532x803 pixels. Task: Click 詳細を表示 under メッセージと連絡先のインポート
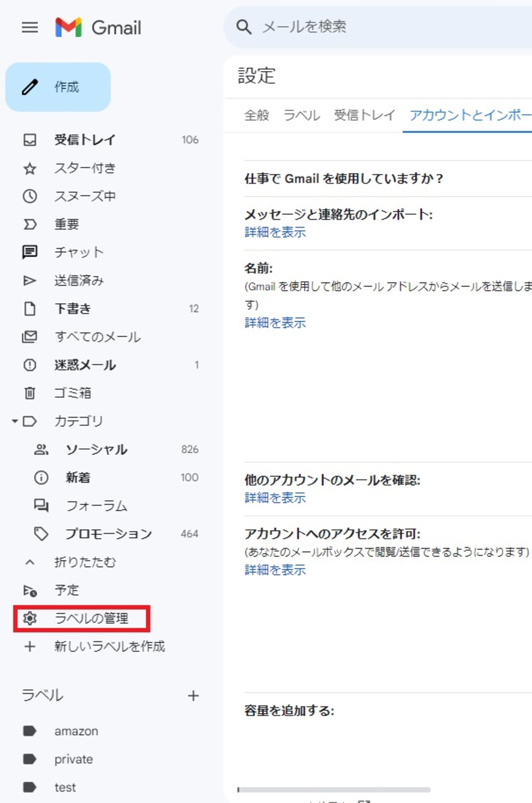point(275,232)
